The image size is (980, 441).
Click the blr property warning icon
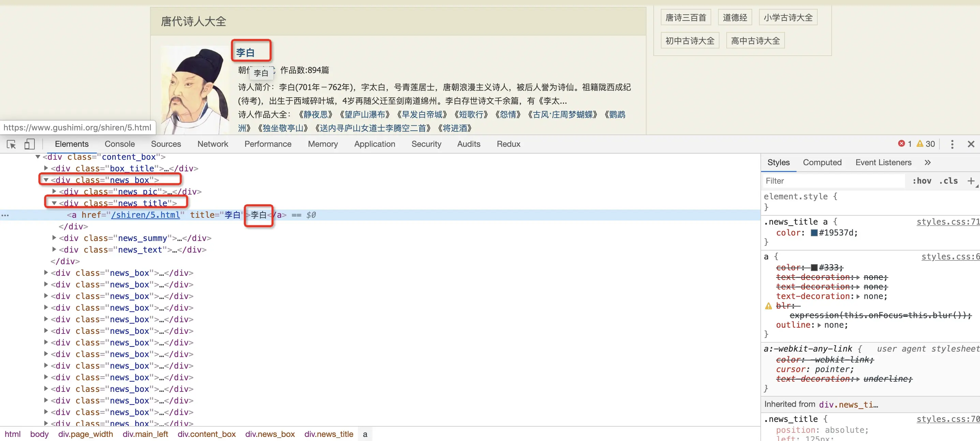(768, 306)
